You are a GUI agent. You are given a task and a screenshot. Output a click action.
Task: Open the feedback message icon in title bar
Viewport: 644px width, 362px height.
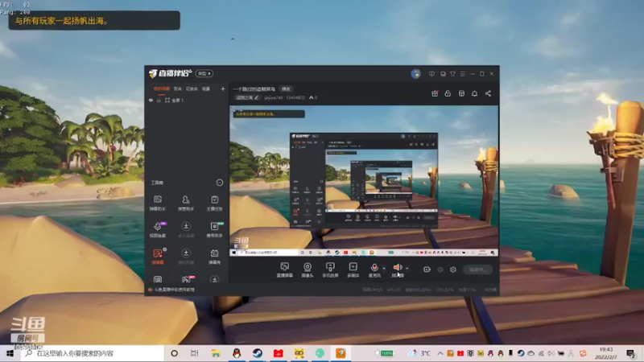click(x=431, y=74)
